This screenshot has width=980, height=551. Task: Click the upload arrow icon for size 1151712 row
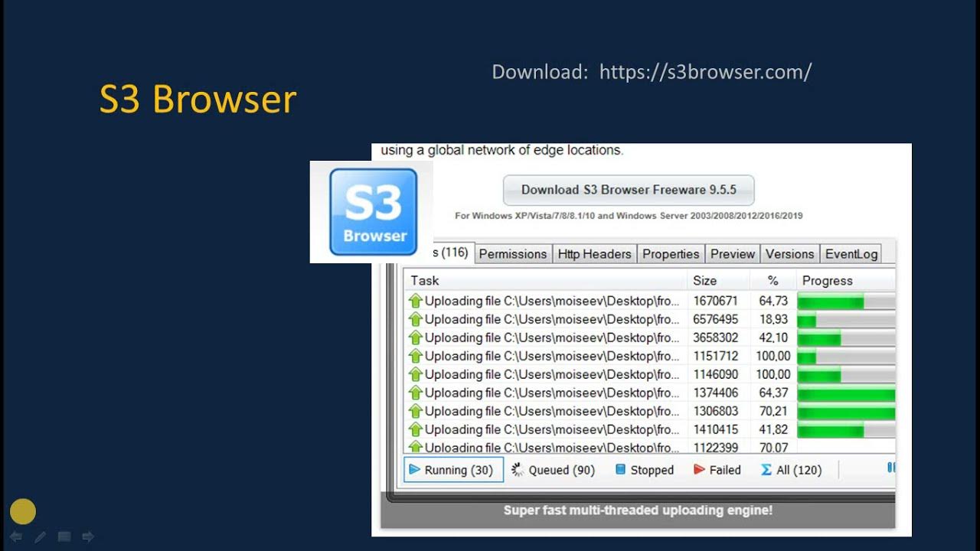click(416, 356)
